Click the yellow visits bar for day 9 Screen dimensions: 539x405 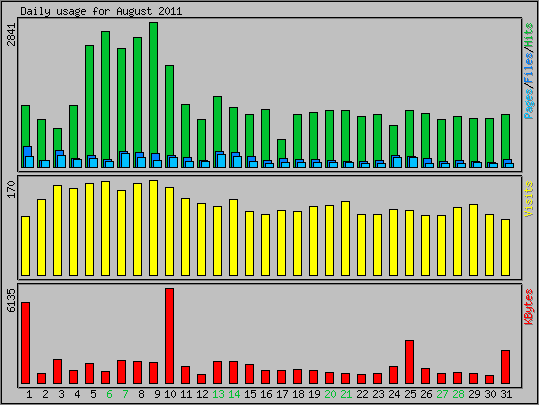click(x=154, y=228)
